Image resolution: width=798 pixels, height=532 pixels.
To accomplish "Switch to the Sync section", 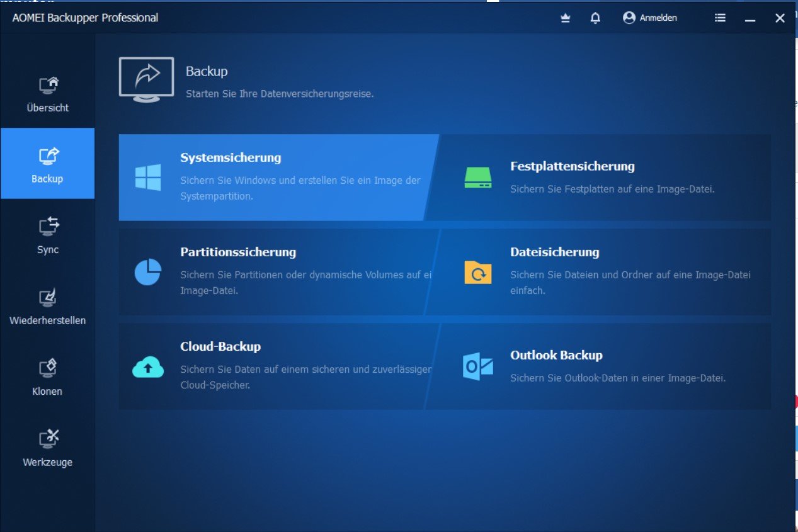I will [48, 234].
